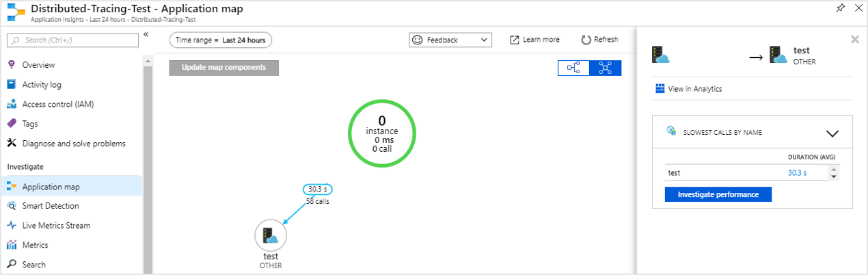Click the Learn more link

(x=534, y=40)
